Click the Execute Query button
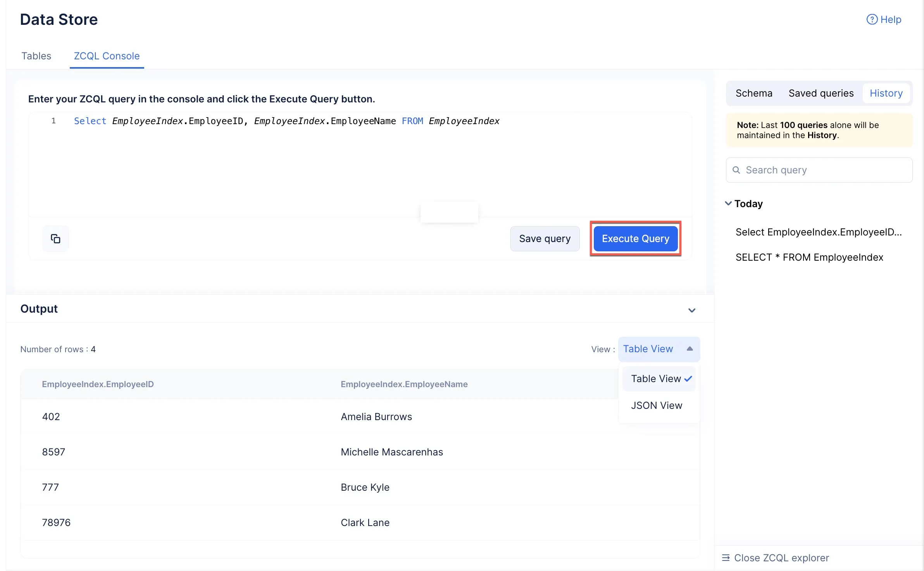Viewport: 924px width, 571px height. click(x=636, y=239)
